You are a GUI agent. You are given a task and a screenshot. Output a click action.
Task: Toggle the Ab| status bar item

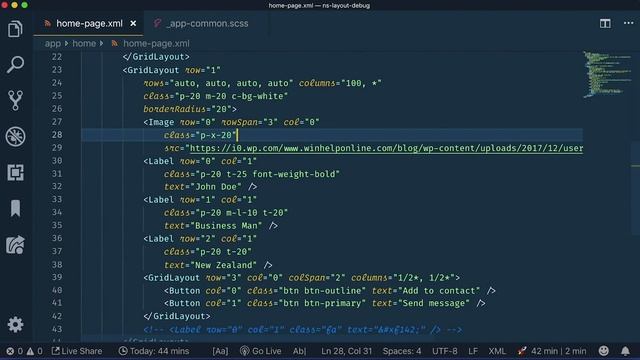tap(300, 351)
